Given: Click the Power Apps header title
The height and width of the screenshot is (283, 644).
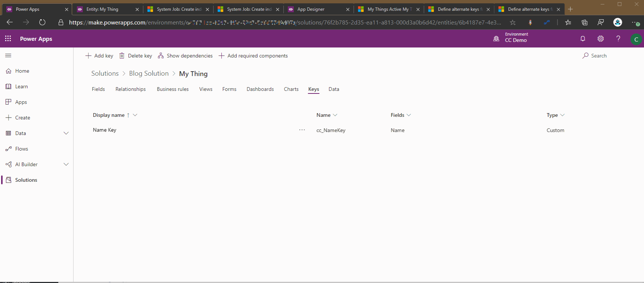Looking at the screenshot, I should [36, 39].
